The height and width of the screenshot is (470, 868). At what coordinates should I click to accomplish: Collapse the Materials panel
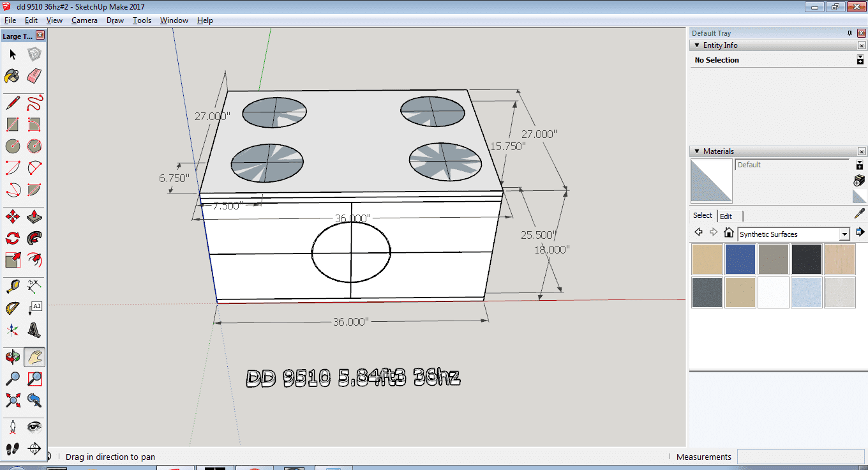[x=696, y=151]
